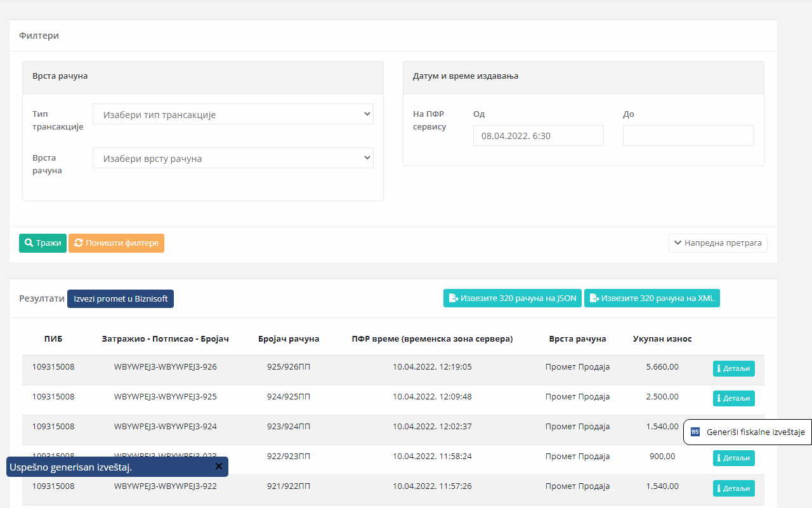Click the empty До date field
The height and width of the screenshot is (508, 812).
[688, 135]
